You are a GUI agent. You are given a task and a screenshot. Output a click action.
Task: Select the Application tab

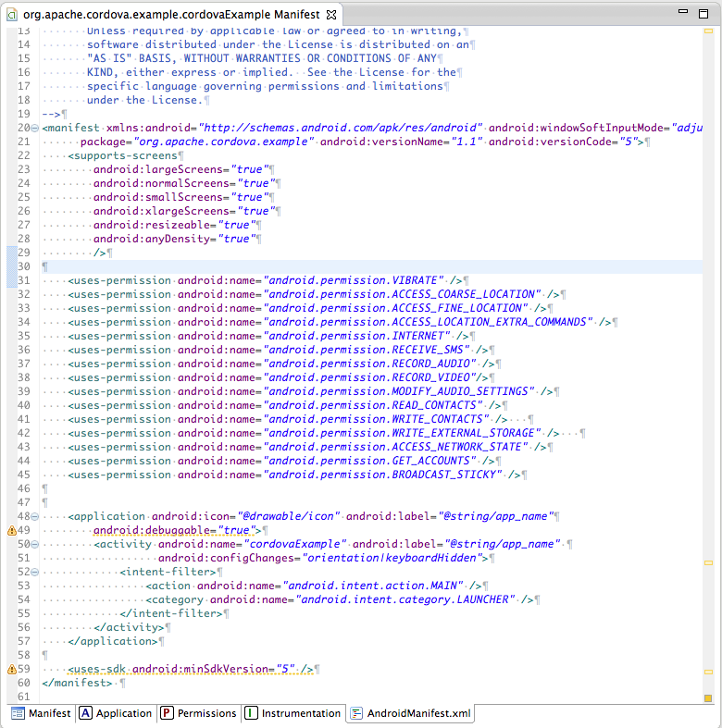[x=123, y=713]
